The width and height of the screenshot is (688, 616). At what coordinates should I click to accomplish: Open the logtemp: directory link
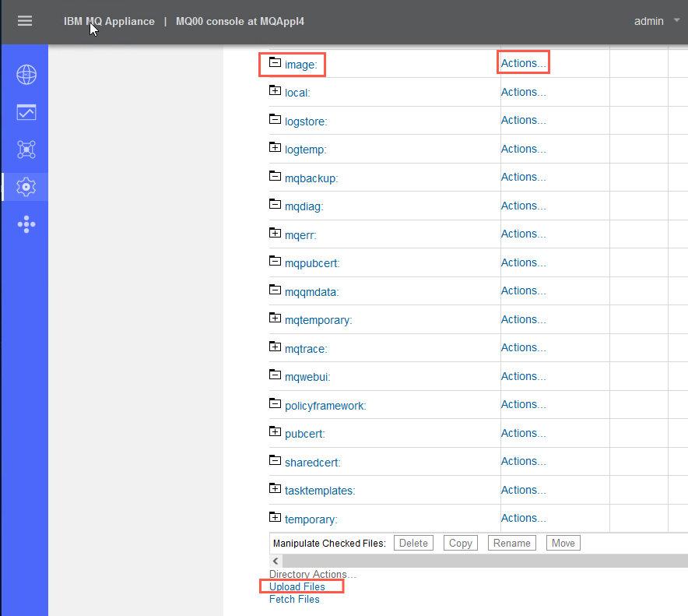click(x=305, y=150)
